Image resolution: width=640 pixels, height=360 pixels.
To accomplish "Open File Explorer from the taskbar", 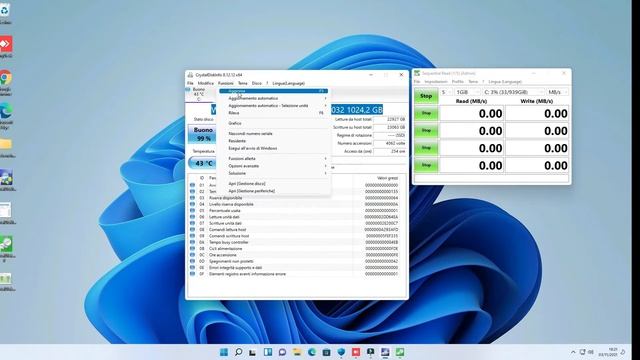I will (x=297, y=352).
